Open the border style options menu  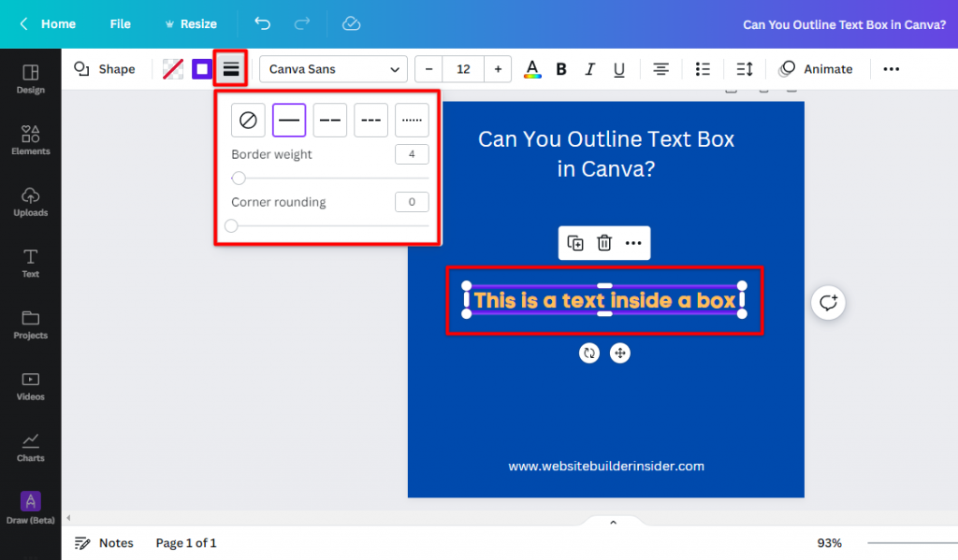230,68
